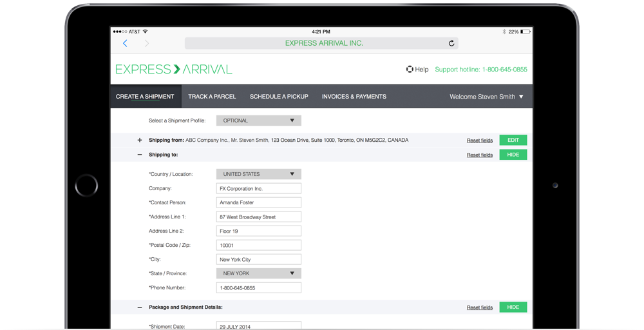Screen dimensions: 644x330
Task: Click the Contact Person input field
Action: (258, 202)
